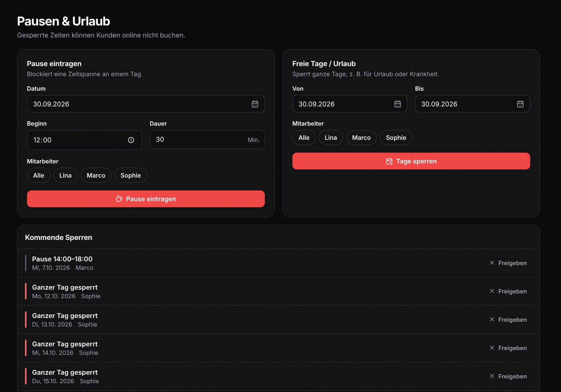This screenshot has width=561, height=392.
Task: Select Alle chip in Freie Tage card
Action: tap(304, 138)
